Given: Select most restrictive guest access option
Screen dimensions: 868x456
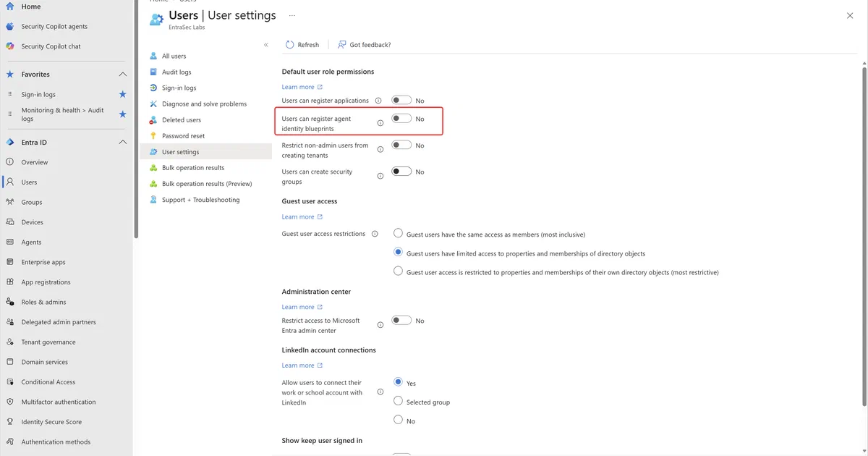Looking at the screenshot, I should pos(398,271).
